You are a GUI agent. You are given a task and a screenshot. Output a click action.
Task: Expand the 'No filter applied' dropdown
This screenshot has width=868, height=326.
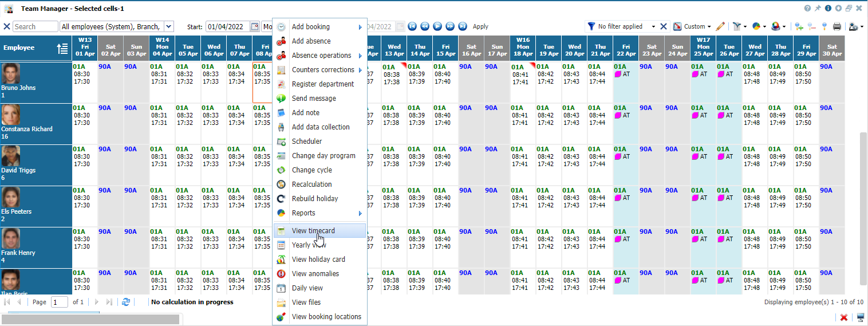(653, 26)
